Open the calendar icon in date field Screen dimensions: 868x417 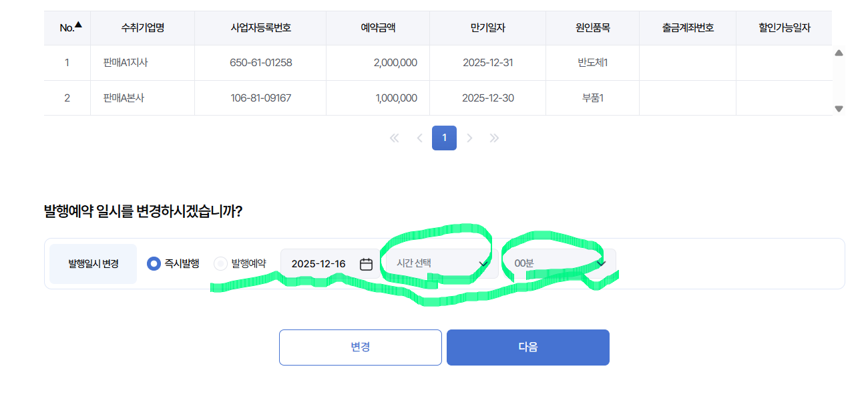366,264
